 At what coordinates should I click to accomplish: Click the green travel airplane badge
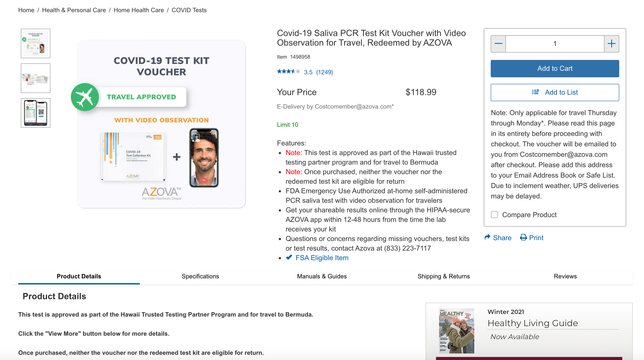point(85,97)
